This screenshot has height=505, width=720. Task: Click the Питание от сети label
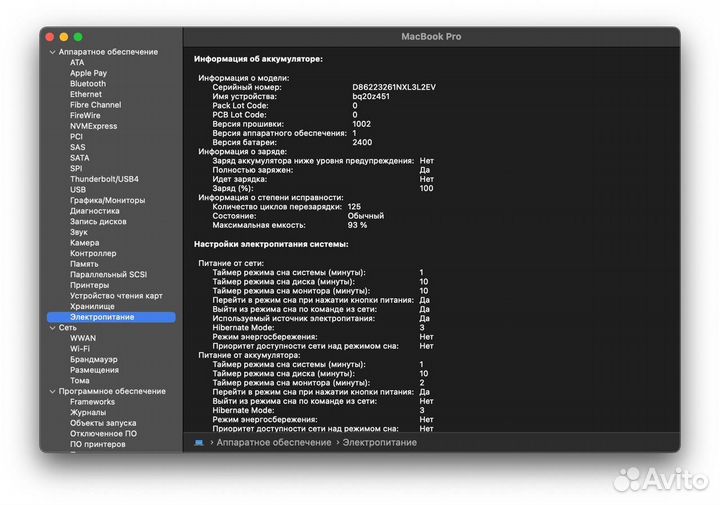click(231, 263)
